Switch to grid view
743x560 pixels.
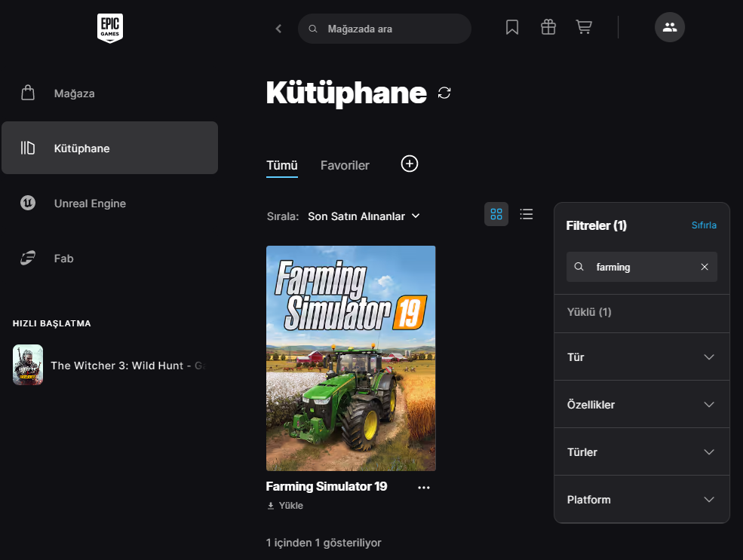point(496,214)
